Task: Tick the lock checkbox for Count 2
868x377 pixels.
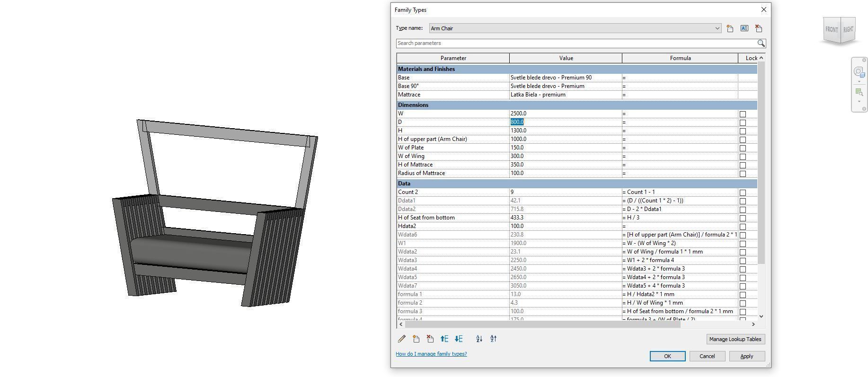Action: [x=743, y=193]
